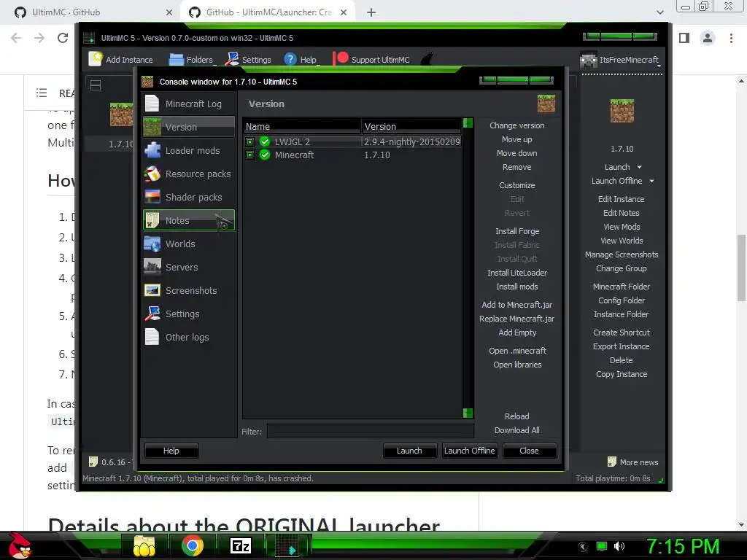Click the cat icon in main toolbar

coord(427,58)
